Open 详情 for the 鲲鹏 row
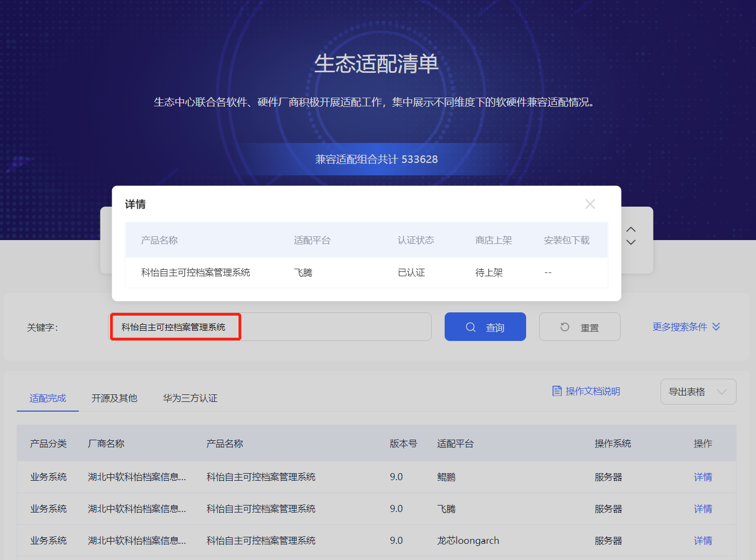The height and width of the screenshot is (560, 756). (x=703, y=477)
